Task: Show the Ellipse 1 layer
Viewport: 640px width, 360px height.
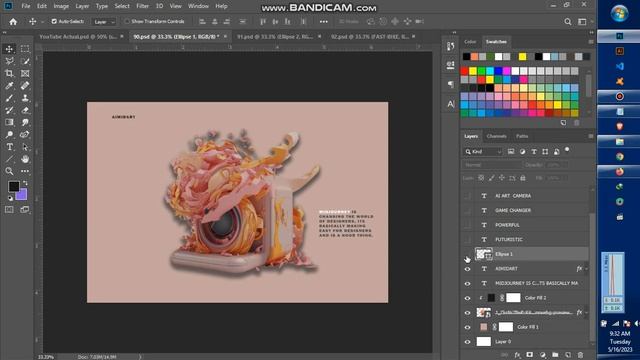Action: click(x=468, y=254)
